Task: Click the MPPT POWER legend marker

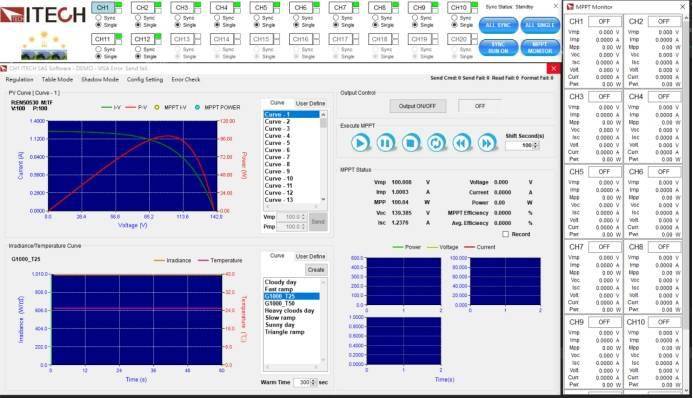Action: coord(197,107)
